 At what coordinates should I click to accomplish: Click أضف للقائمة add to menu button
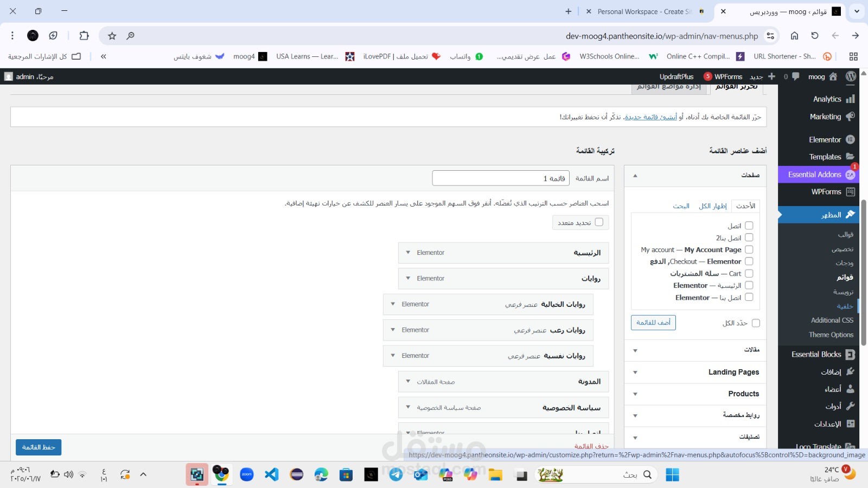(653, 323)
